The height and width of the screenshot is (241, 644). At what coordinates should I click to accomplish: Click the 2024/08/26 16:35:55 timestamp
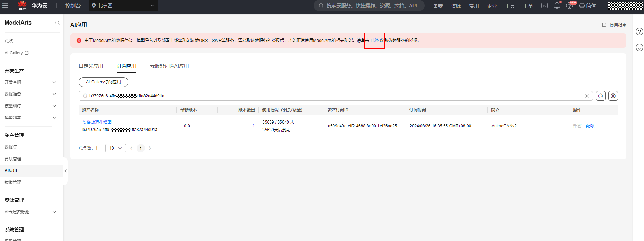[x=440, y=126]
